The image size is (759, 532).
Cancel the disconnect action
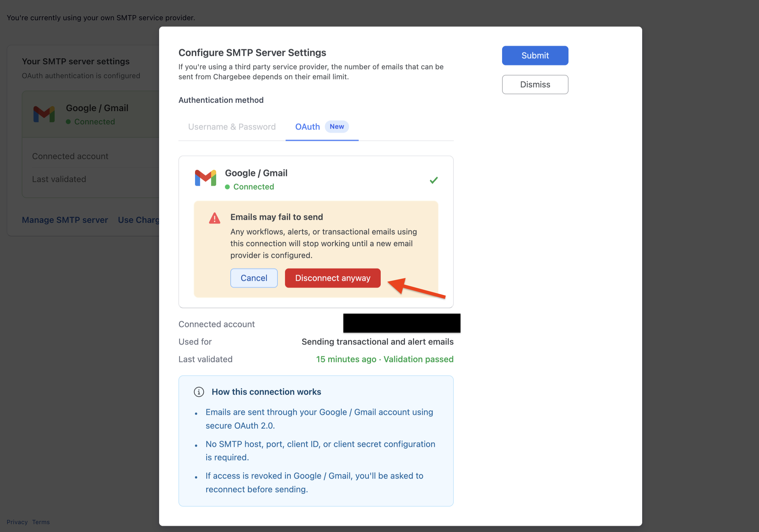coord(254,278)
